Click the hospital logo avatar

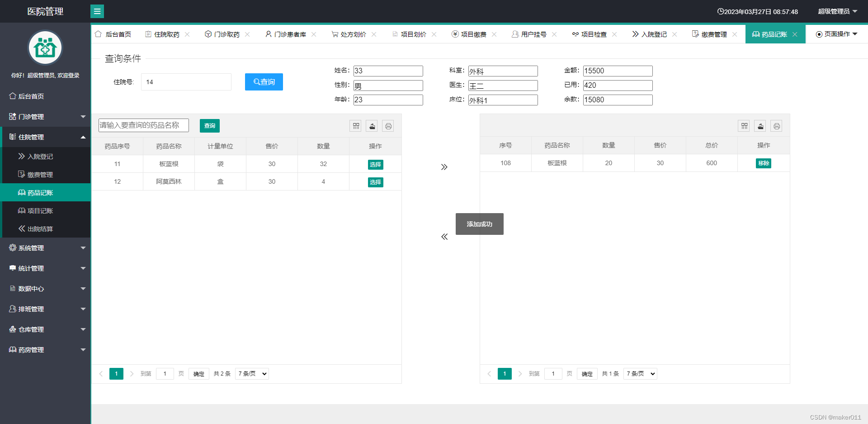(45, 48)
